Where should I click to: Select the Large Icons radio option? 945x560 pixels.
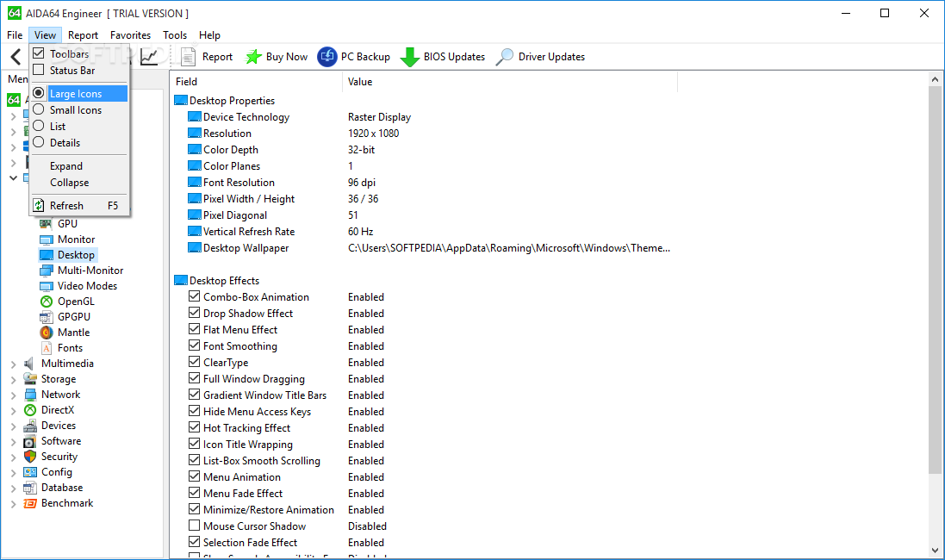pyautogui.click(x=39, y=93)
